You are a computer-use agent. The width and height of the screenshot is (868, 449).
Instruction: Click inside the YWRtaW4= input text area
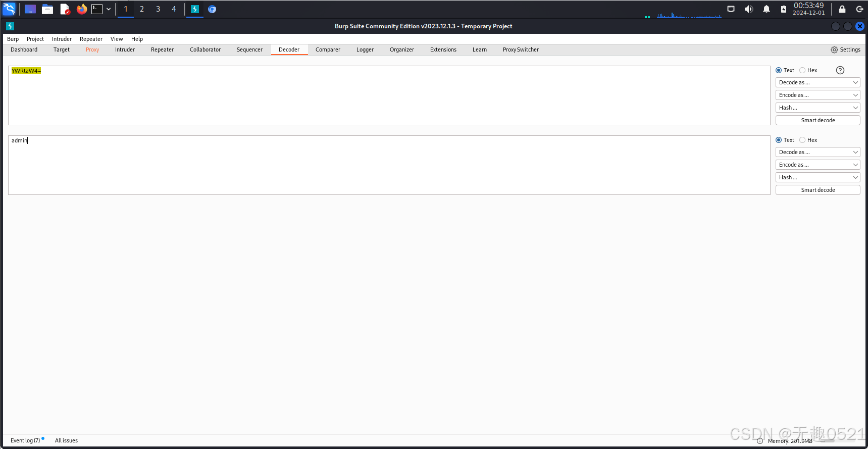(x=389, y=95)
